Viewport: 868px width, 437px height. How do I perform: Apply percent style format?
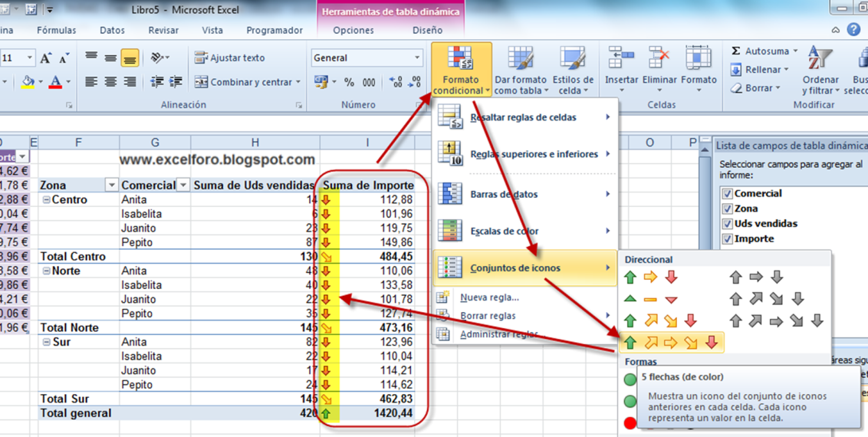[350, 83]
